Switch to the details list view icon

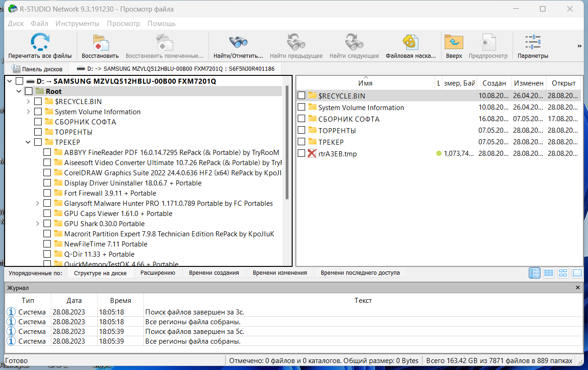[534, 273]
